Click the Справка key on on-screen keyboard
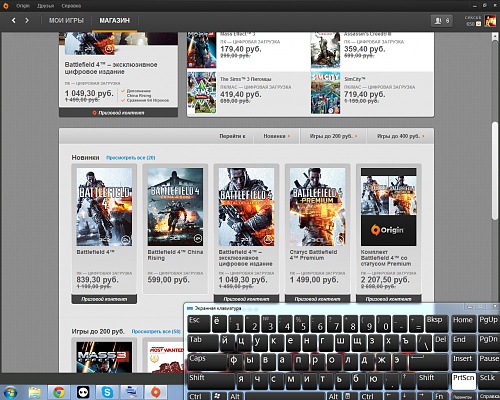 click(489, 396)
